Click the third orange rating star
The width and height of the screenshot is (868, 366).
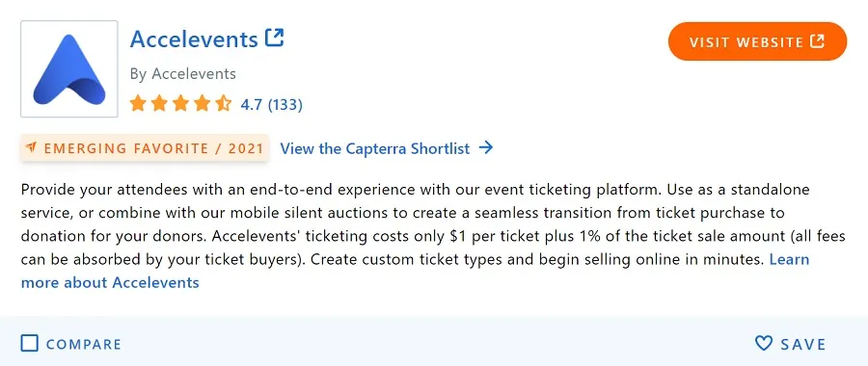181,103
